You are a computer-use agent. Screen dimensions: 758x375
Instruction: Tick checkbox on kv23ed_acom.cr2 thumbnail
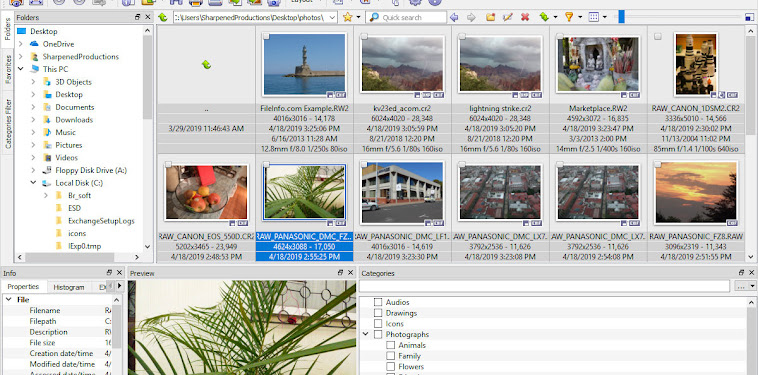click(364, 36)
